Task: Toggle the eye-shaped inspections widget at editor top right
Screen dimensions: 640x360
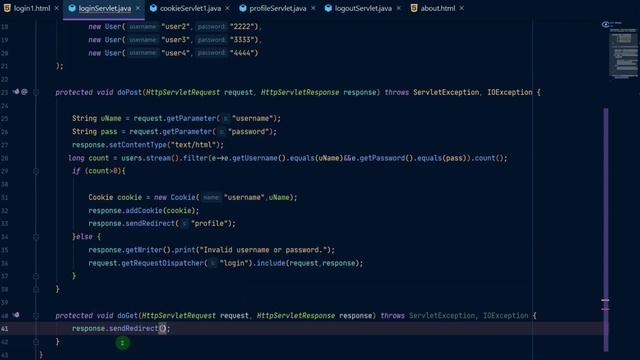Action: [606, 24]
